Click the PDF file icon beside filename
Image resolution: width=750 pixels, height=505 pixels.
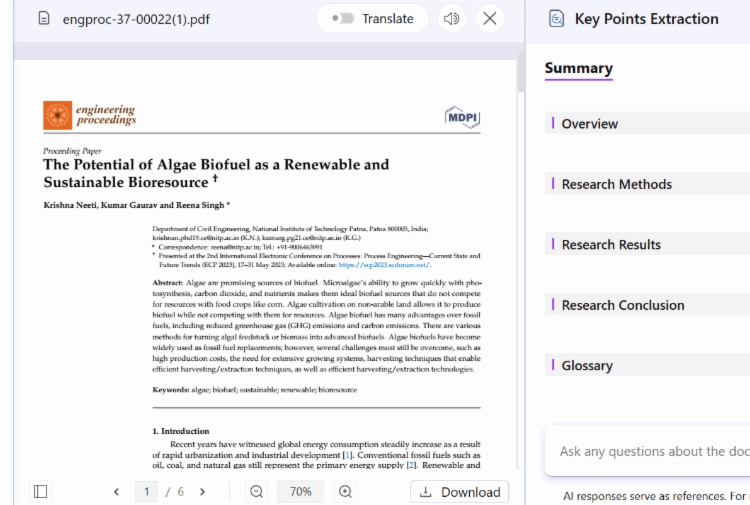[43, 19]
